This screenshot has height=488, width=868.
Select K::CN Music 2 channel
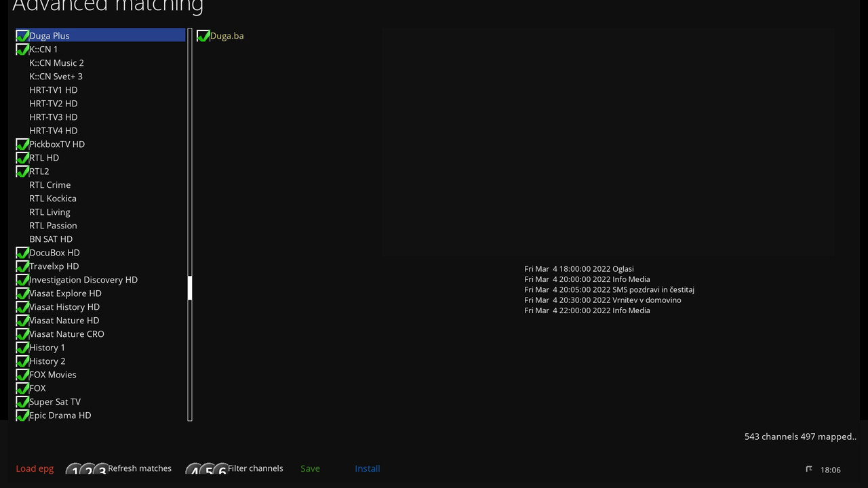point(100,62)
